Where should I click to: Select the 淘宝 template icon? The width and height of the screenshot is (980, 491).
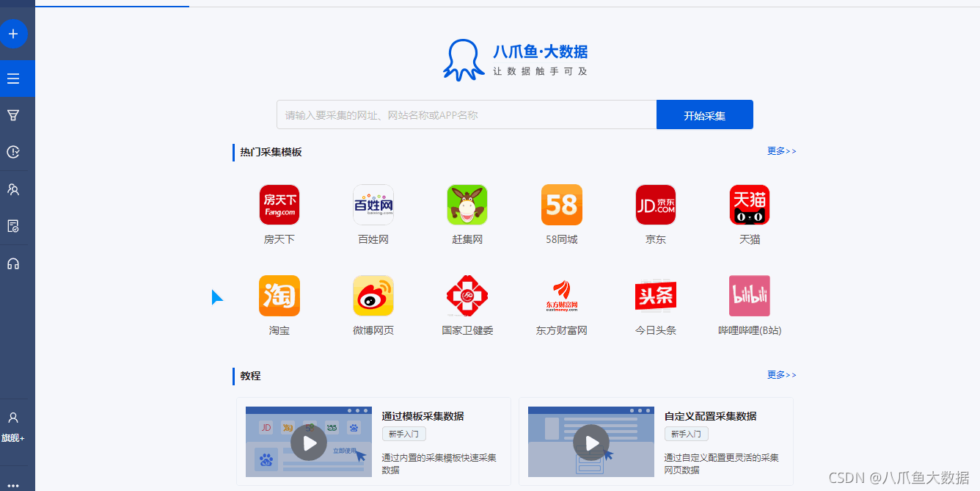click(279, 296)
